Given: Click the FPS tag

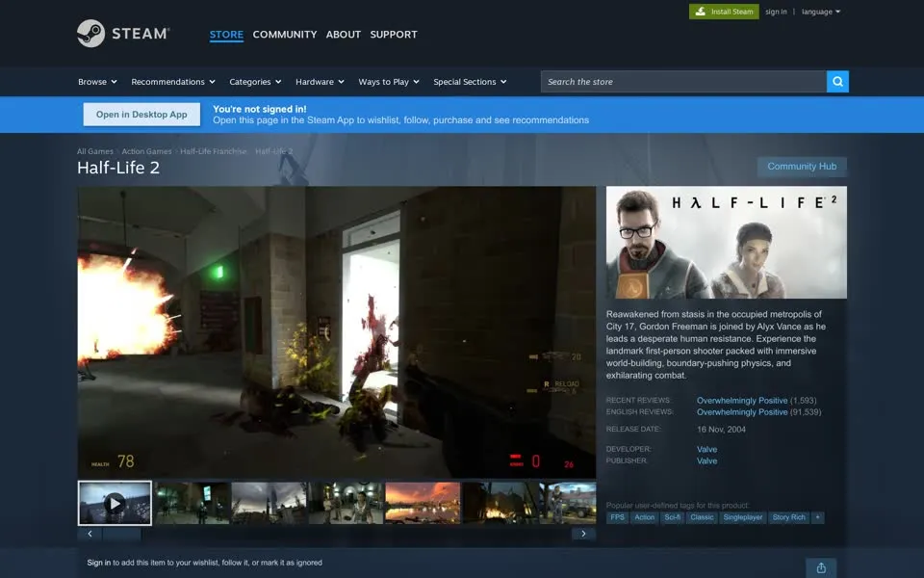Looking at the screenshot, I should coord(617,517).
